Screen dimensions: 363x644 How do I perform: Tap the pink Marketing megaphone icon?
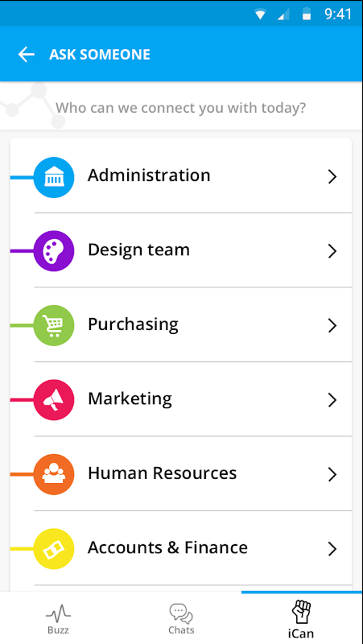(x=54, y=400)
